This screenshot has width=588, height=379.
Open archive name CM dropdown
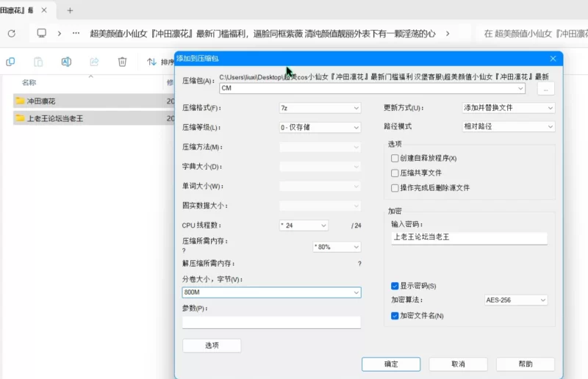(520, 88)
